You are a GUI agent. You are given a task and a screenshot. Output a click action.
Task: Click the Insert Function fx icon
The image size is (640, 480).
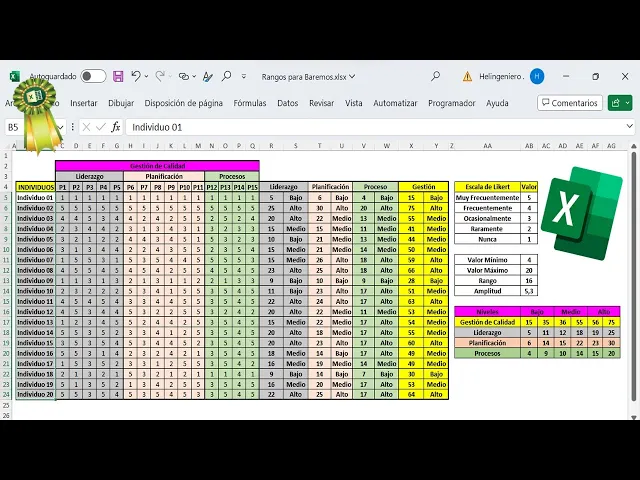(116, 127)
